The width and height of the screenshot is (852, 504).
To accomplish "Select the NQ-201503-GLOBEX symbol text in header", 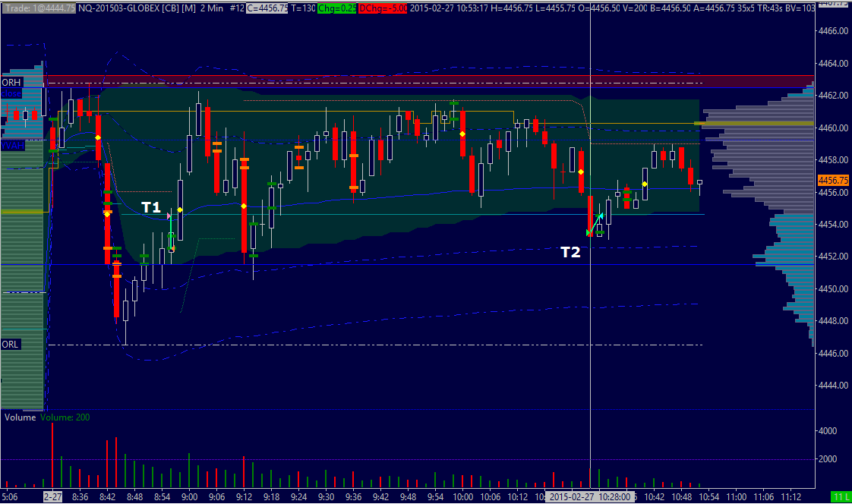I will click(x=119, y=8).
